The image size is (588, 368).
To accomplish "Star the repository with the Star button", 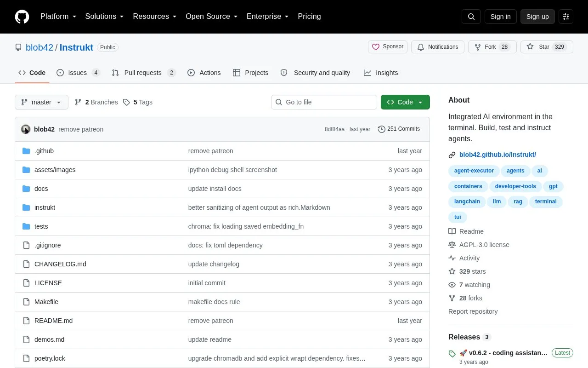I will [x=547, y=47].
